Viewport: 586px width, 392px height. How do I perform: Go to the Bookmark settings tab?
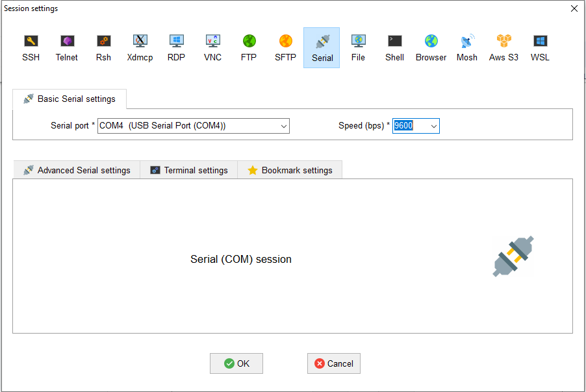(x=290, y=170)
